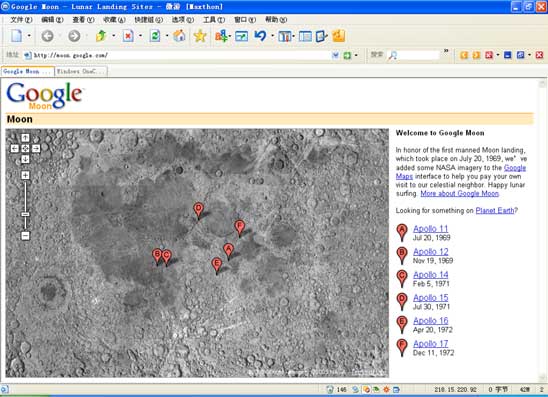
Task: Switch to the second browser tab
Action: (x=81, y=71)
